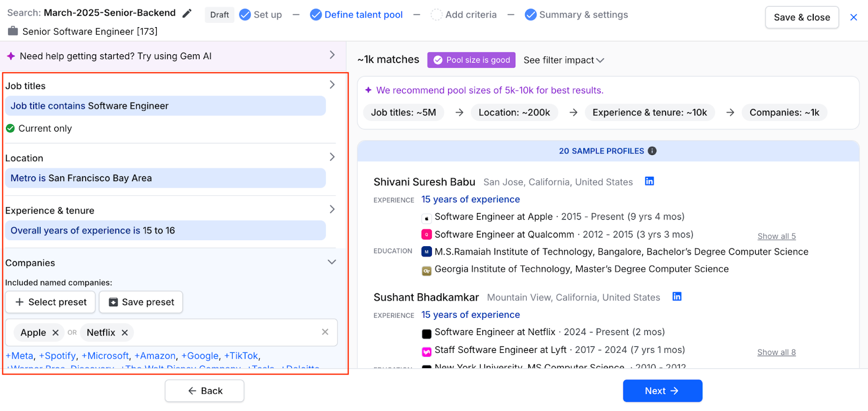Click the Save preset button
The height and width of the screenshot is (411, 868).
tap(141, 302)
